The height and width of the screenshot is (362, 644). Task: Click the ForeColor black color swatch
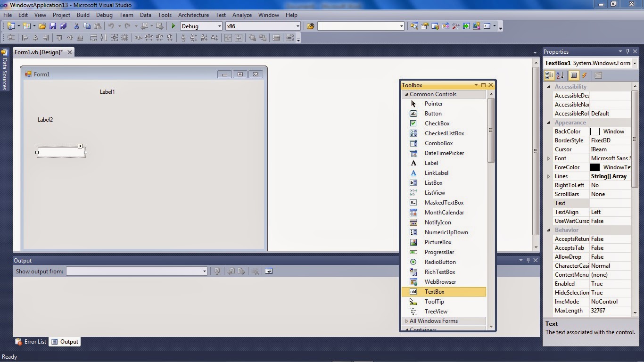pos(595,167)
